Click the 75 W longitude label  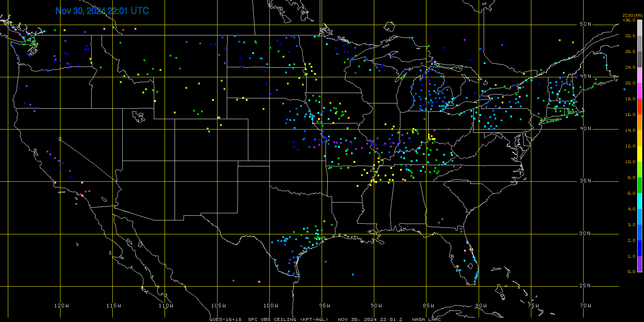(x=533, y=306)
